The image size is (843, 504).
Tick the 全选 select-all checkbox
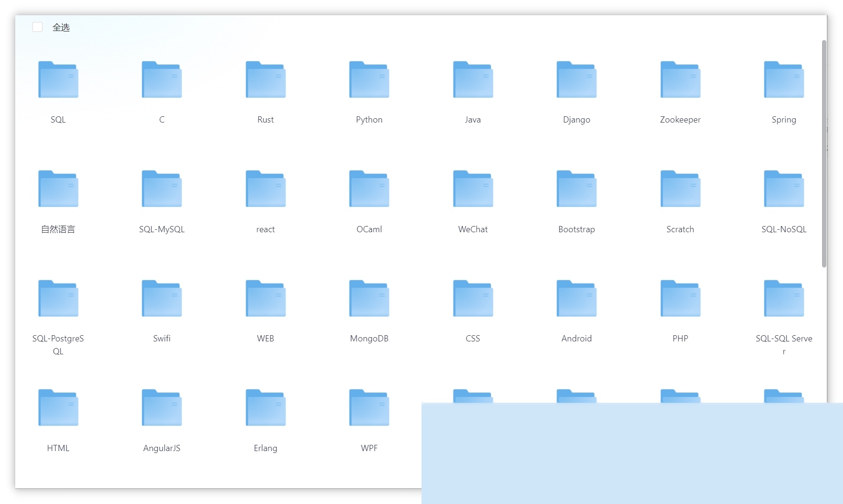(x=38, y=27)
